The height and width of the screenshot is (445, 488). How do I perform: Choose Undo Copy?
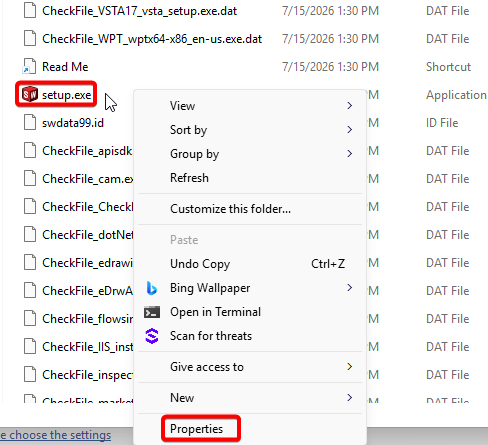250,264
